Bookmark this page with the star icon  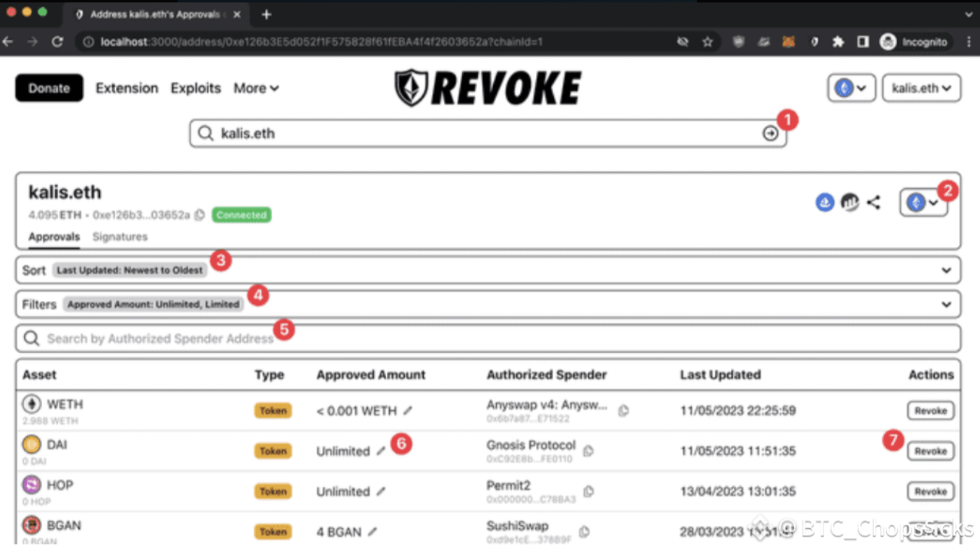tap(708, 42)
